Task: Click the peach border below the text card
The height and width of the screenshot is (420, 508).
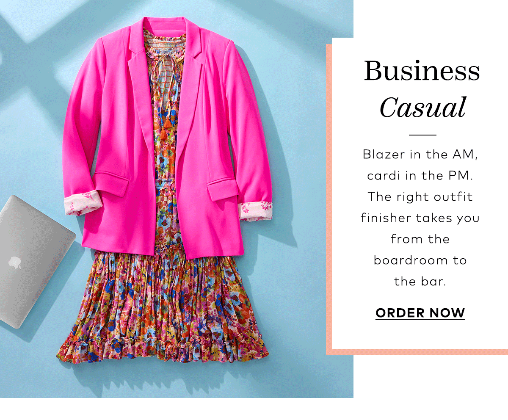Action: tap(417, 352)
